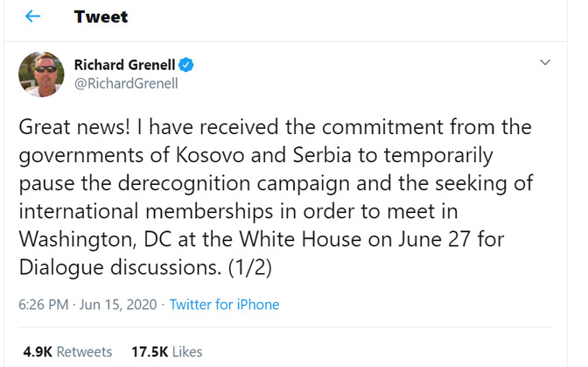View the 4.9K Retweets list

67,351
